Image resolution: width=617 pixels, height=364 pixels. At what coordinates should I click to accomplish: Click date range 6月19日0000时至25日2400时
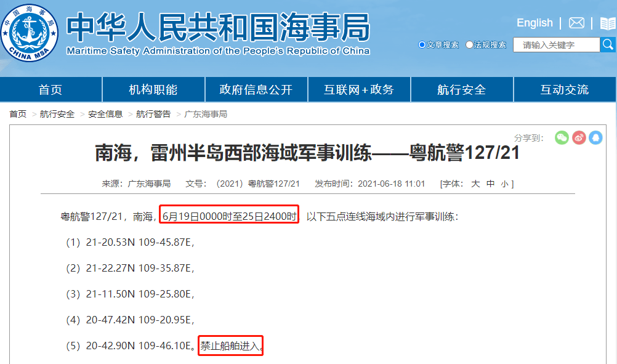[230, 216]
